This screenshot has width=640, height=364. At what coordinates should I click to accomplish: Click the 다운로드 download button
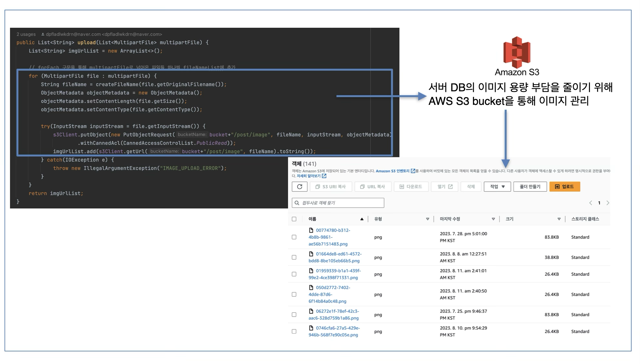(411, 187)
